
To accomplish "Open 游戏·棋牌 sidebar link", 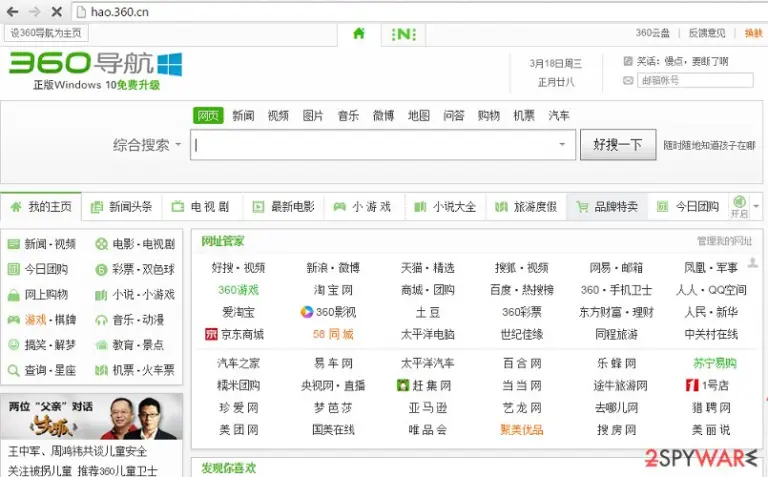I will click(x=50, y=320).
